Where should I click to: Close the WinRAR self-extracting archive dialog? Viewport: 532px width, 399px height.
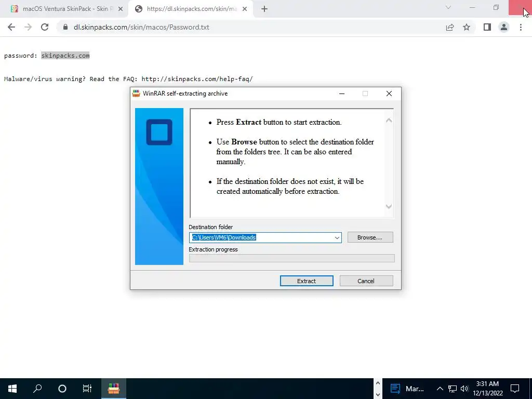tap(389, 94)
